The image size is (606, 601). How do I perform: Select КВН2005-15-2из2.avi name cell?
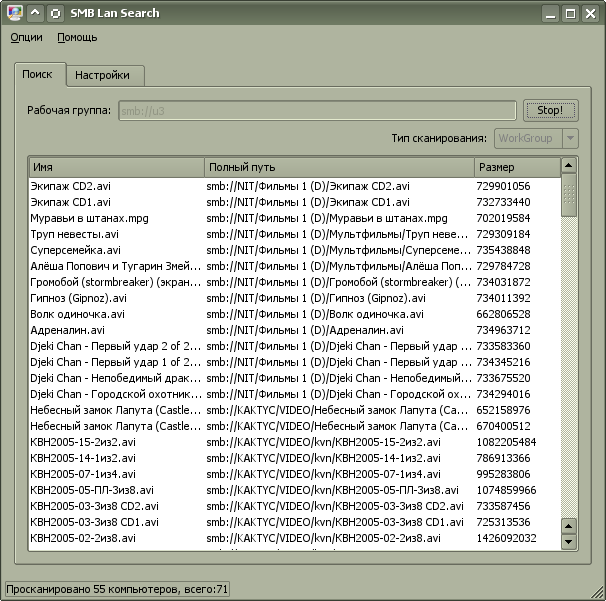[x=83, y=442]
